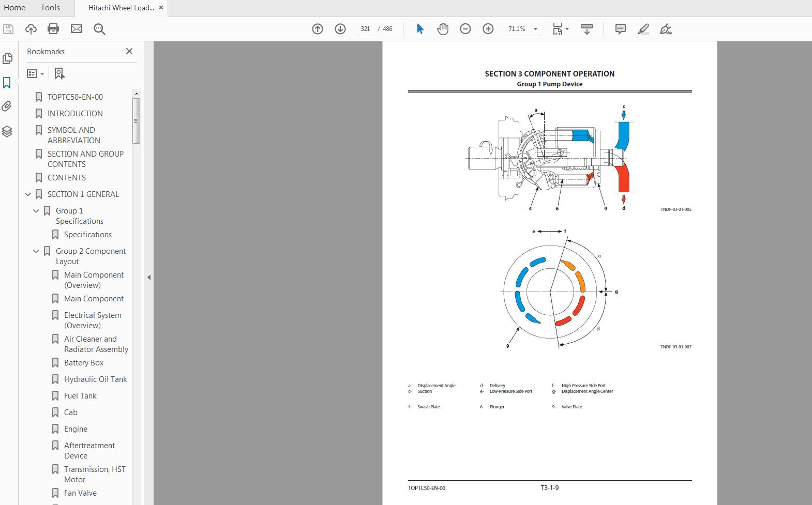This screenshot has height=505, width=812.
Task: Collapse Group 2 Component Layout bookmark
Action: [x=36, y=251]
